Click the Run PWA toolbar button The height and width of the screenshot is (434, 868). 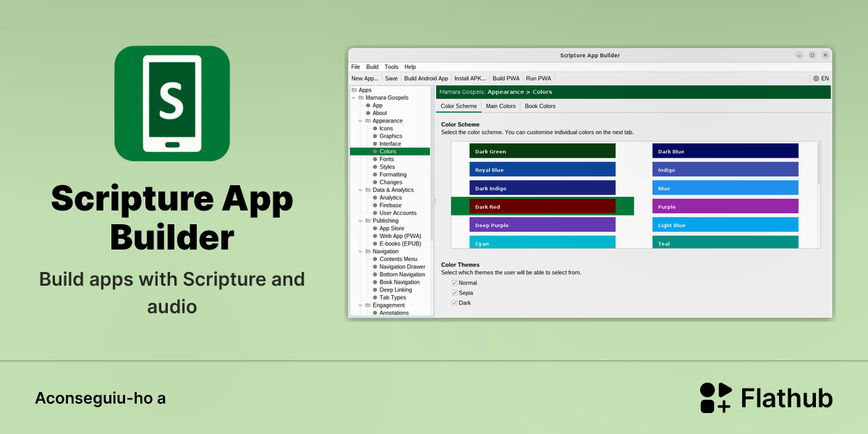click(538, 78)
